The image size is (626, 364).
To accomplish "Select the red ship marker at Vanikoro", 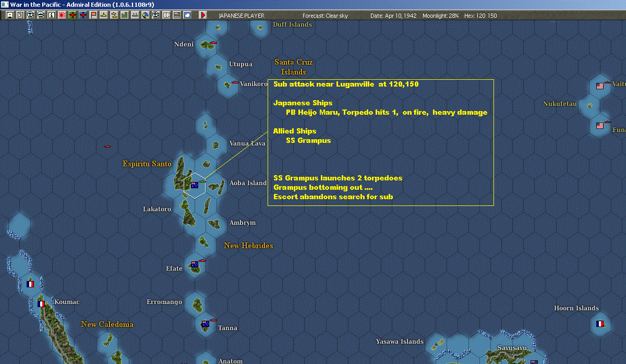I will click(235, 82).
